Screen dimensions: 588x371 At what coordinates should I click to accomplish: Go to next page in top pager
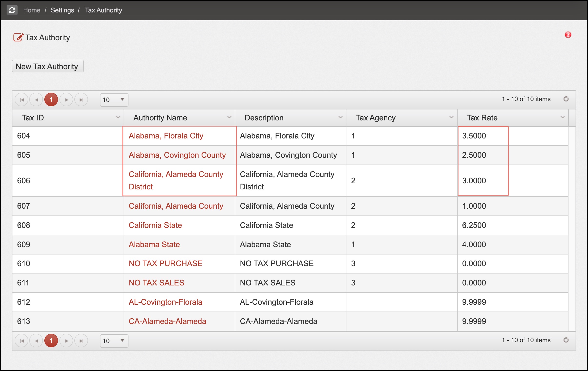pyautogui.click(x=66, y=100)
